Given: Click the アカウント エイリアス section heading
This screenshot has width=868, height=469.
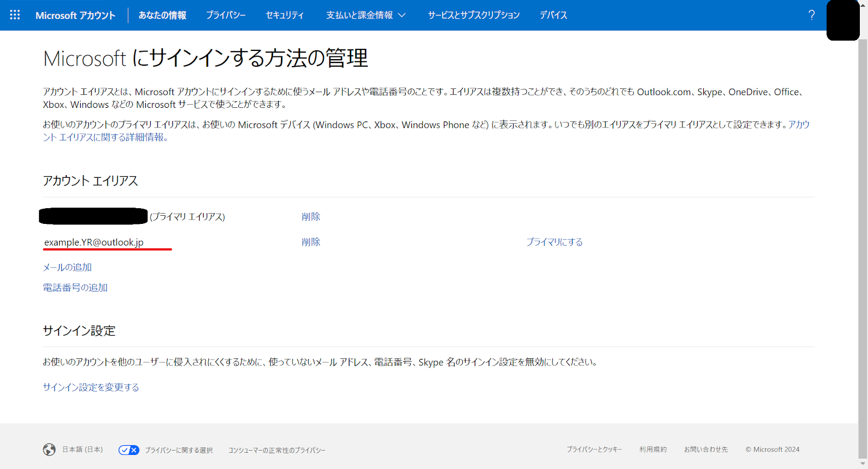Looking at the screenshot, I should pos(91,181).
